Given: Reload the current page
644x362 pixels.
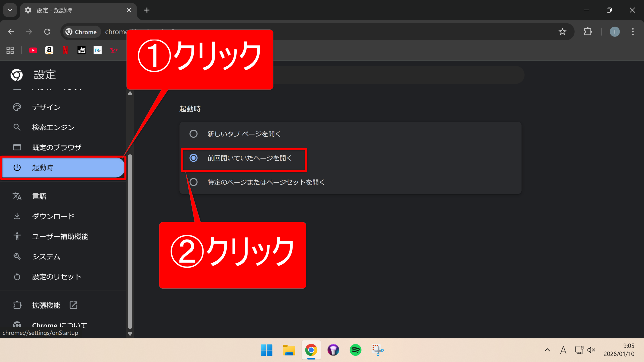Looking at the screenshot, I should [47, 32].
